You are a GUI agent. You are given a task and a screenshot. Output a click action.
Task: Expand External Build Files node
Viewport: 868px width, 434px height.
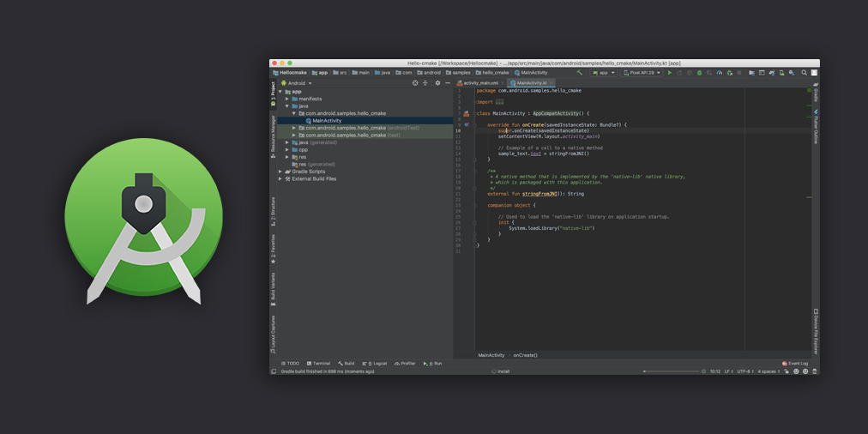[280, 178]
